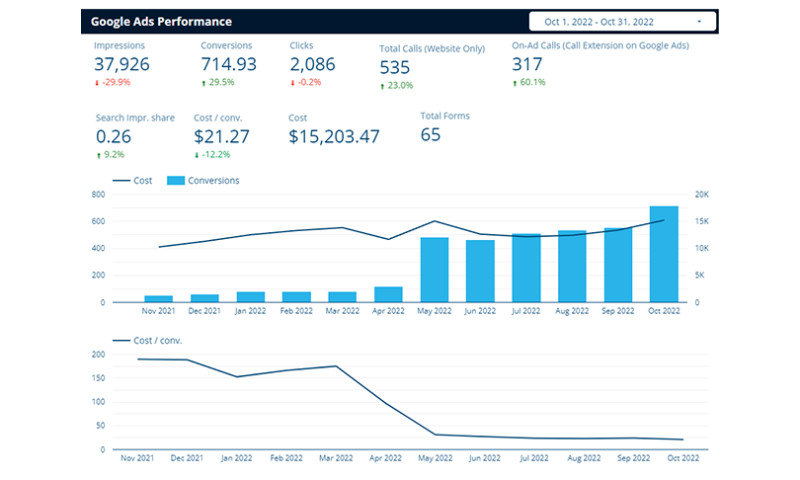Click the Apr 2022 conversions bar
This screenshot has width=800, height=480.
tap(388, 294)
